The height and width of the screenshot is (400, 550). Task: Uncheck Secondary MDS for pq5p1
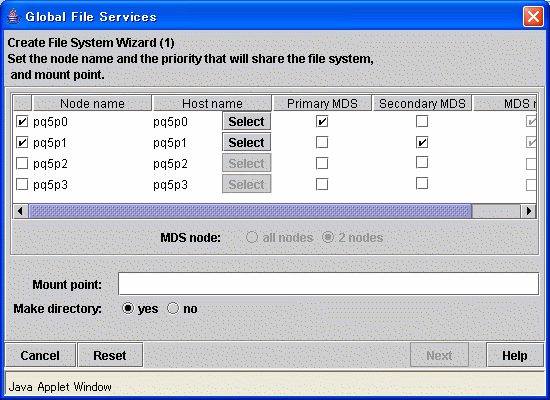[422, 142]
